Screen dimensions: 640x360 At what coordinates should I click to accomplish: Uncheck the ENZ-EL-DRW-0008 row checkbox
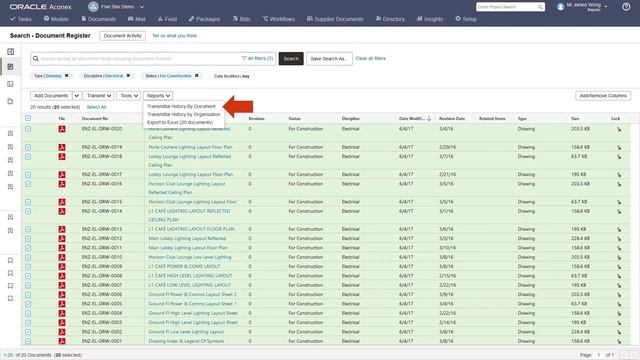coord(28,276)
